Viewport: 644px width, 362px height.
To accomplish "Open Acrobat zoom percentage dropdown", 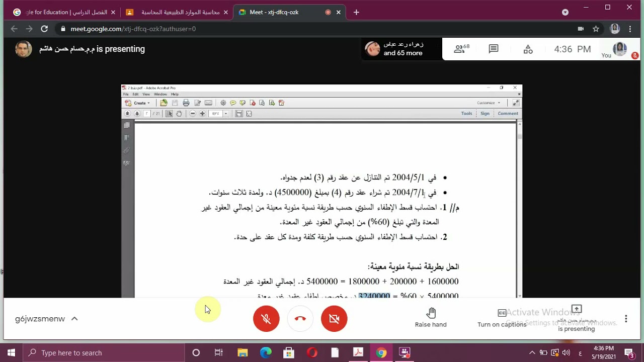I will 226,114.
